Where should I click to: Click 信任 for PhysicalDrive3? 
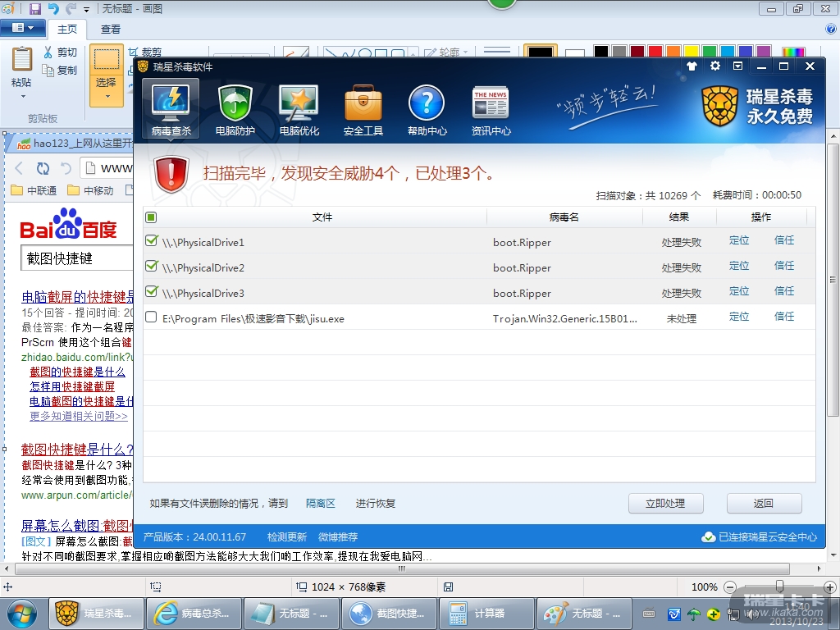pos(784,291)
